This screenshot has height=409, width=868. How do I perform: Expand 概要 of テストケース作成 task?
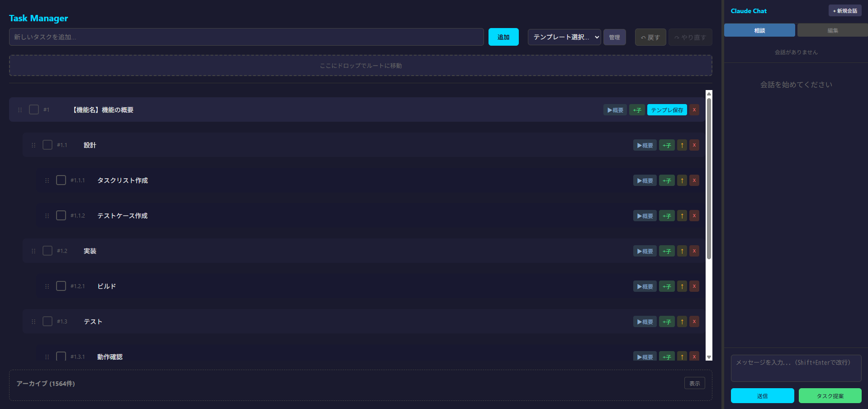click(645, 216)
